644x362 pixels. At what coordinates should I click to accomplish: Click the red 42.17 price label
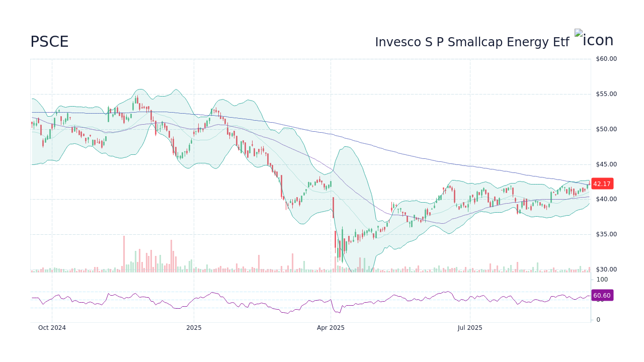(602, 184)
